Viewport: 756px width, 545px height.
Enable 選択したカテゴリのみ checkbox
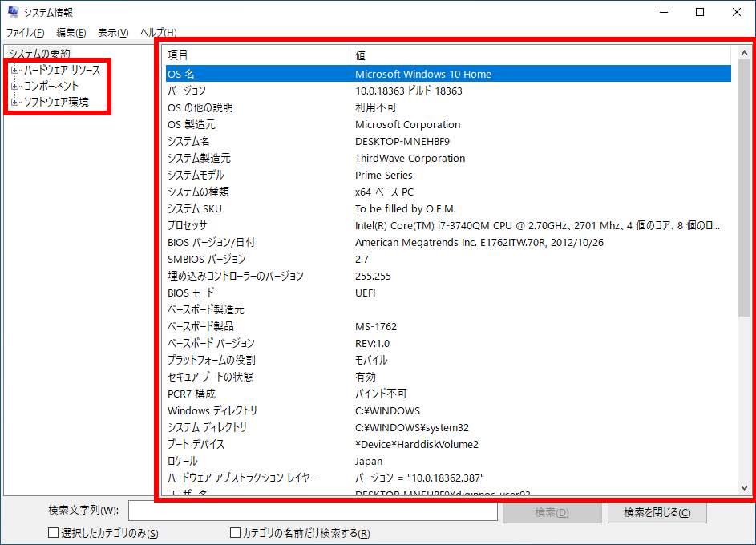[x=54, y=533]
